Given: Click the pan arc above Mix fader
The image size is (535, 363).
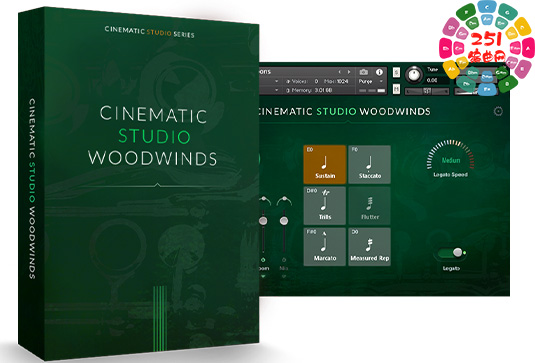Looking at the screenshot, I should coord(284,201).
